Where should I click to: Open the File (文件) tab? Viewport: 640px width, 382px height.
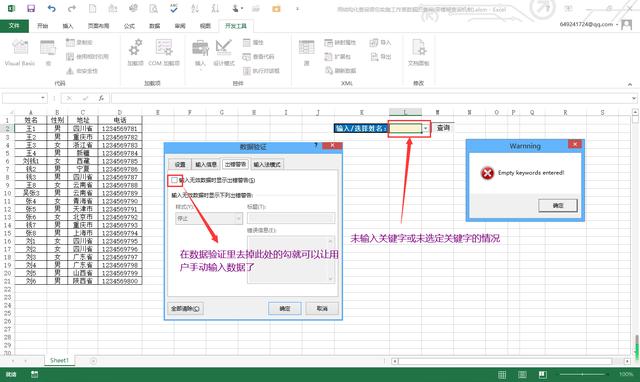pos(14,26)
